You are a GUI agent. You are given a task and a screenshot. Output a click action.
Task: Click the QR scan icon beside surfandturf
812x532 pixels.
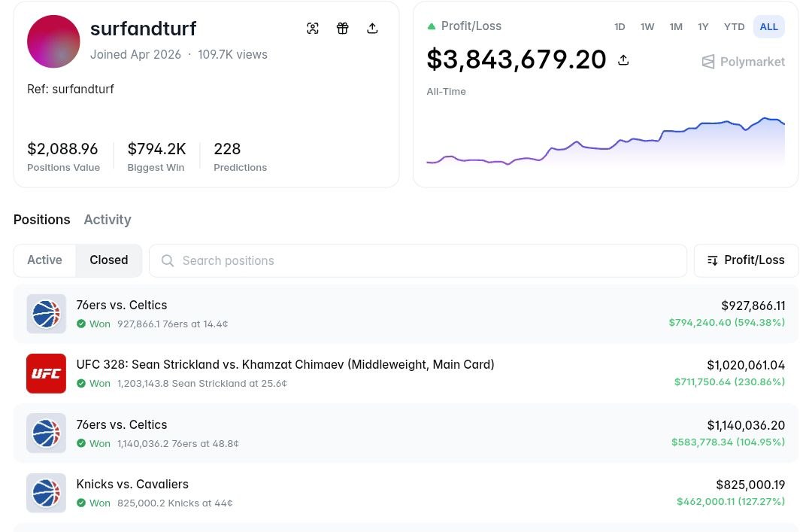pyautogui.click(x=312, y=28)
